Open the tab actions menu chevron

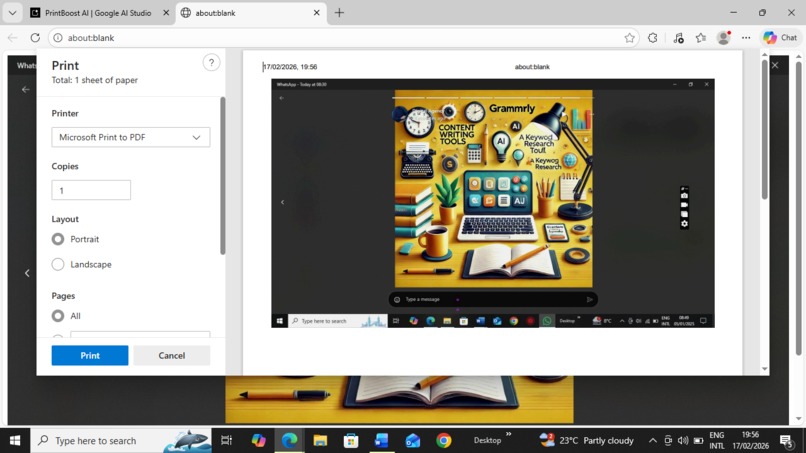click(12, 13)
